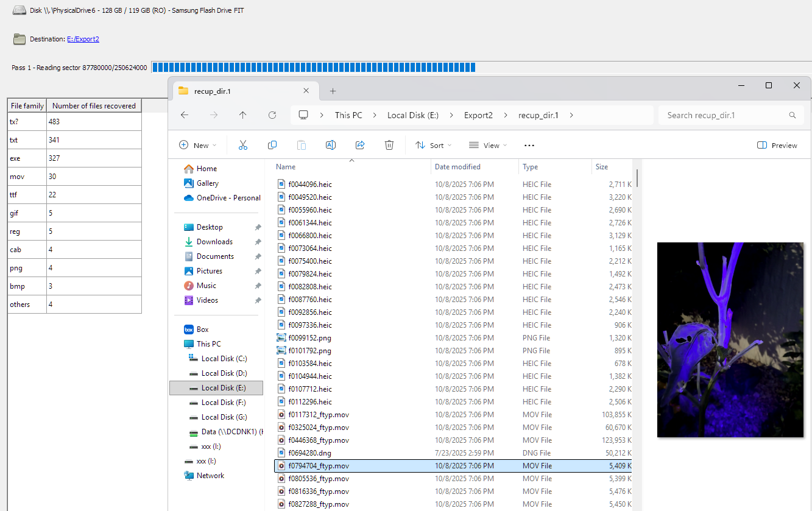Unpin Downloads using its pin icon
The width and height of the screenshot is (812, 511).
(x=258, y=242)
